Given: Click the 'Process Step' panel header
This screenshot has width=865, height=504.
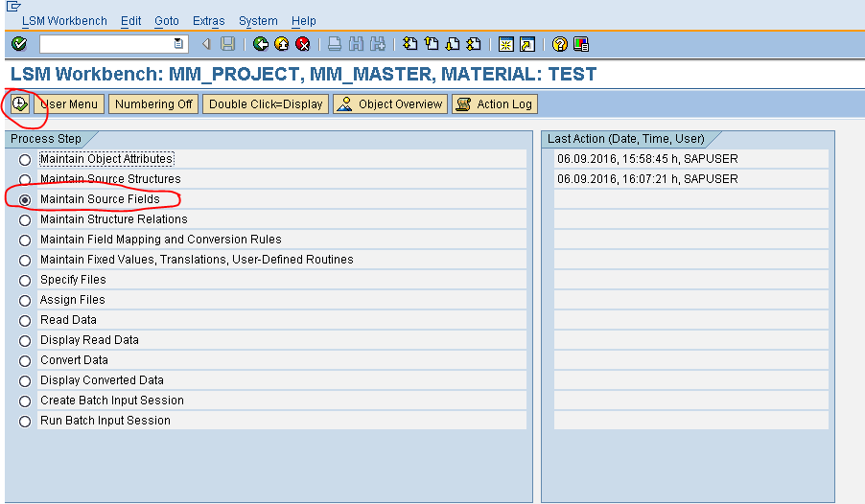Looking at the screenshot, I should point(46,138).
